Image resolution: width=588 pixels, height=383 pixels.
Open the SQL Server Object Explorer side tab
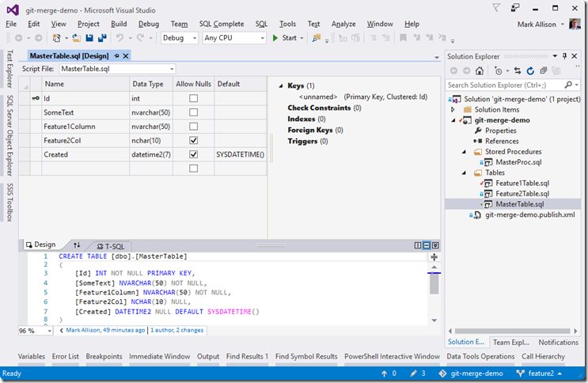pos(9,135)
